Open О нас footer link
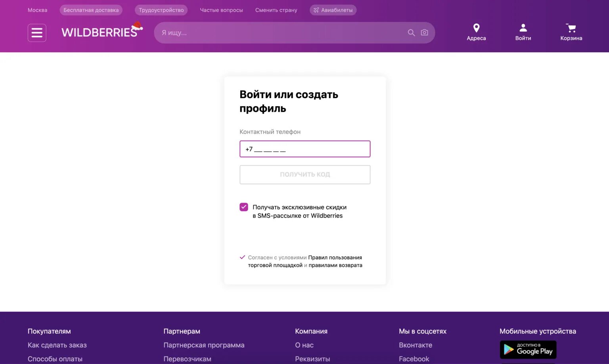The image size is (609, 364). tap(304, 345)
